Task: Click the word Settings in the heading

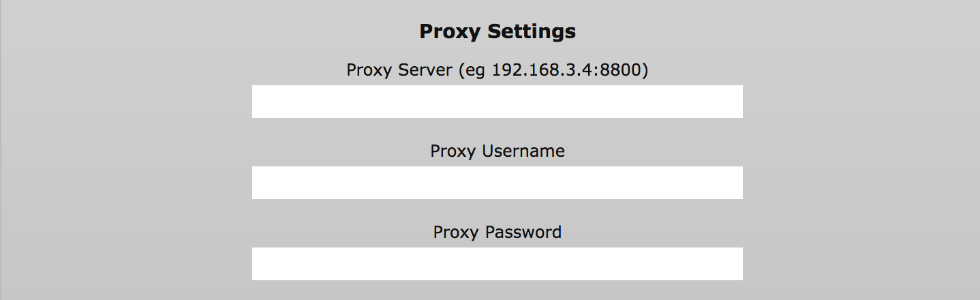Action: [x=527, y=31]
